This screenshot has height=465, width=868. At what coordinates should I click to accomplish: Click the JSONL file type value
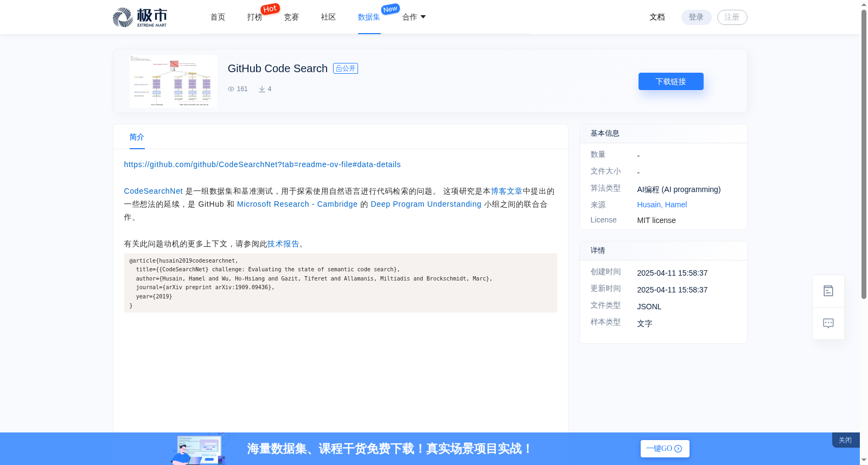[649, 307]
